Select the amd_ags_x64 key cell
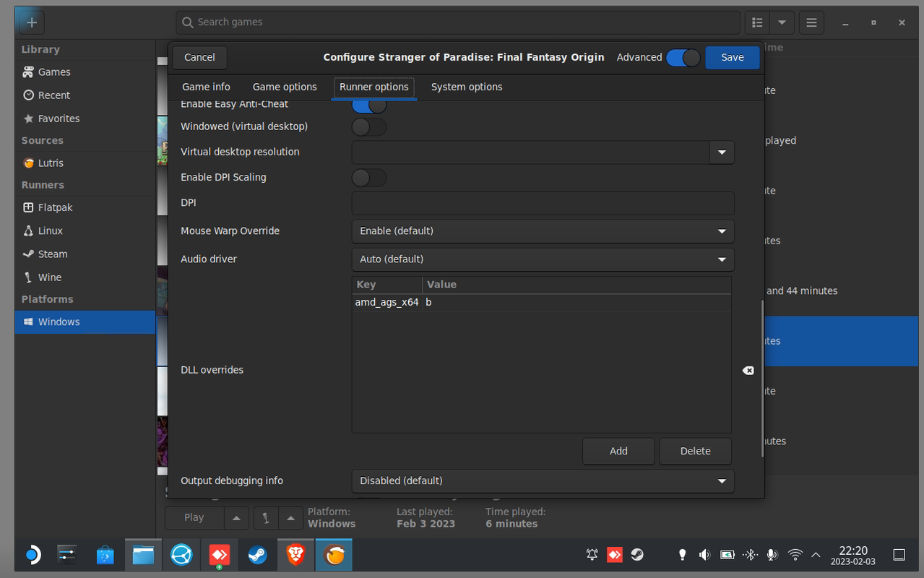 [387, 303]
